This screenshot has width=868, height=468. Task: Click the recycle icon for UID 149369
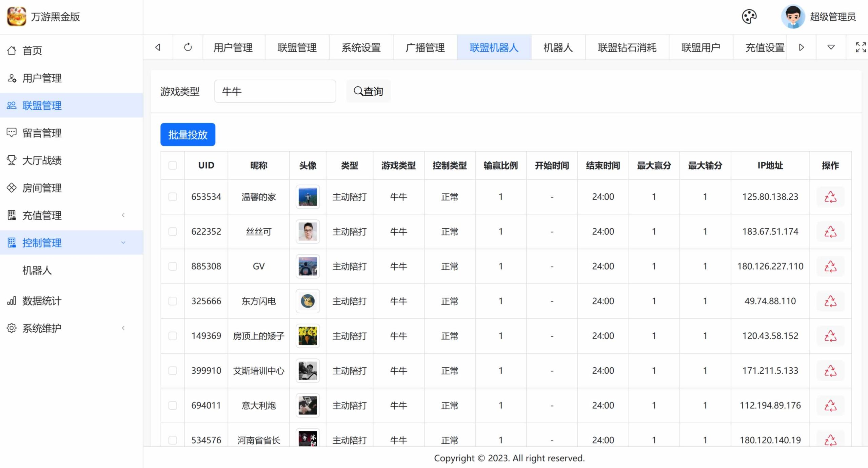tap(830, 336)
